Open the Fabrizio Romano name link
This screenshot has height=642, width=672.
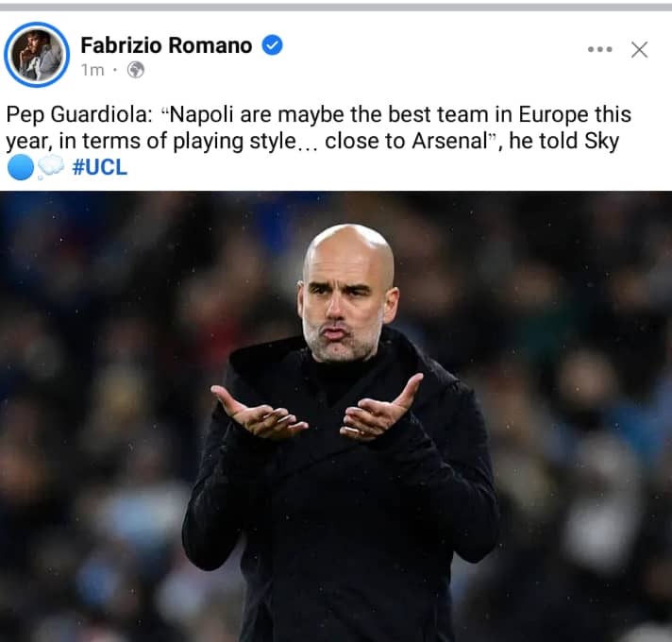pyautogui.click(x=166, y=45)
